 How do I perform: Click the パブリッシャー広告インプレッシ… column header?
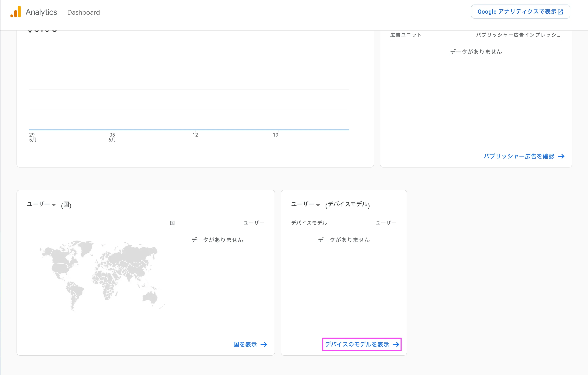(x=518, y=35)
